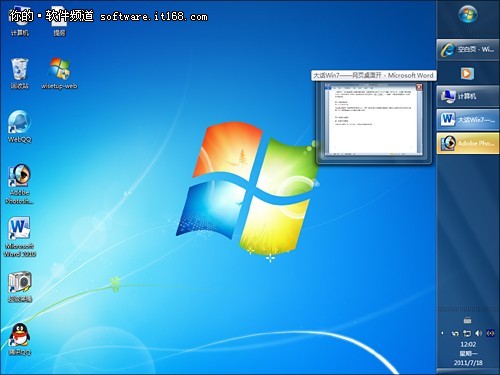
Task: Open the 回收站 Recycle Bin icon
Action: pos(19,73)
